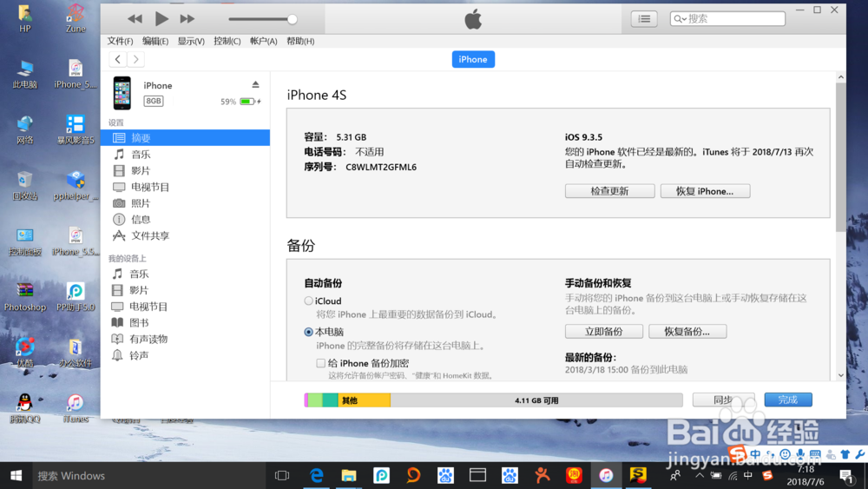The width and height of the screenshot is (868, 489).
Task: Adjust the volume slider knob
Action: coord(292,19)
